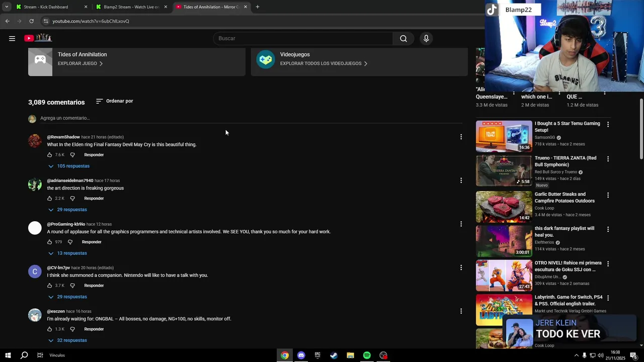Click the search magnifier button

404,38
